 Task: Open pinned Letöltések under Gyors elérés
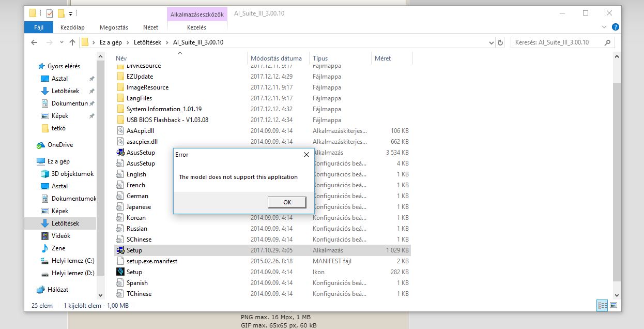coord(65,91)
